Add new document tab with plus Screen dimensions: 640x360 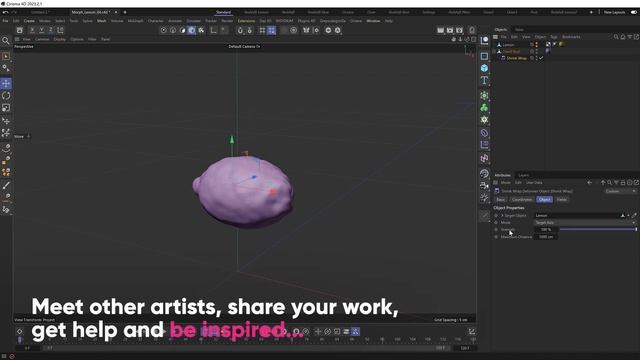(x=125, y=12)
